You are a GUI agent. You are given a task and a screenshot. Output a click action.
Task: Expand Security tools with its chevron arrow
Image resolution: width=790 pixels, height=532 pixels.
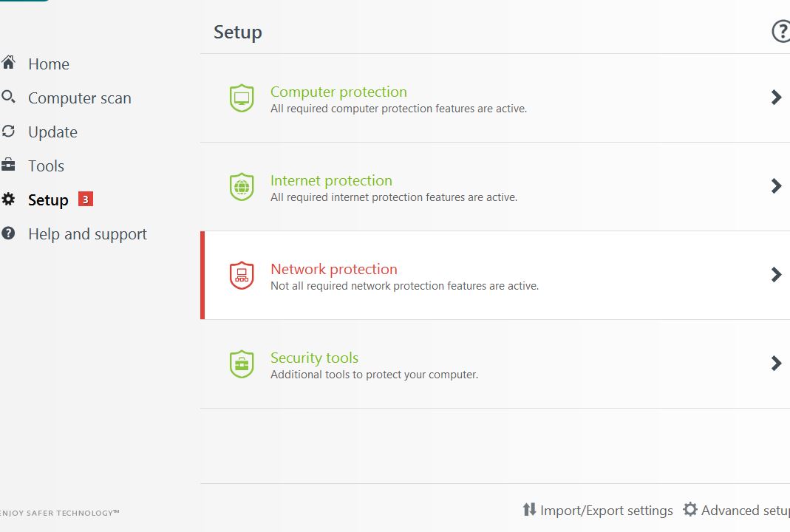click(x=776, y=364)
